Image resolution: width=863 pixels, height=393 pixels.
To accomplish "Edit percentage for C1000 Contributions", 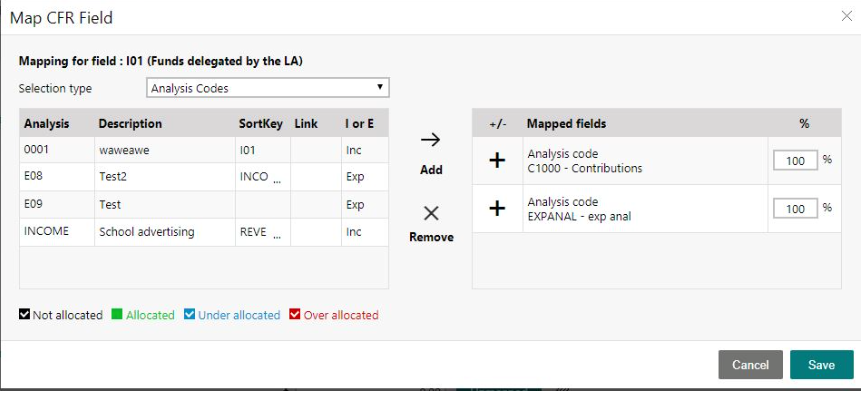I will click(x=795, y=161).
